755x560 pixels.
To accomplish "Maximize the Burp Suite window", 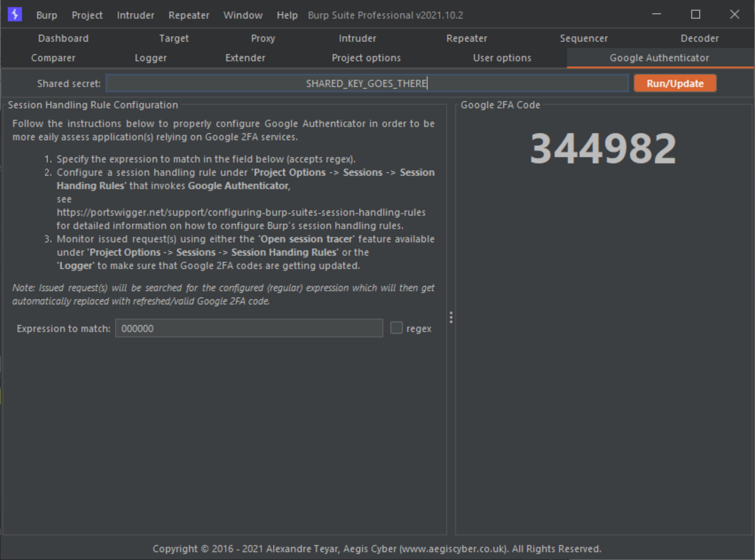I will point(695,15).
